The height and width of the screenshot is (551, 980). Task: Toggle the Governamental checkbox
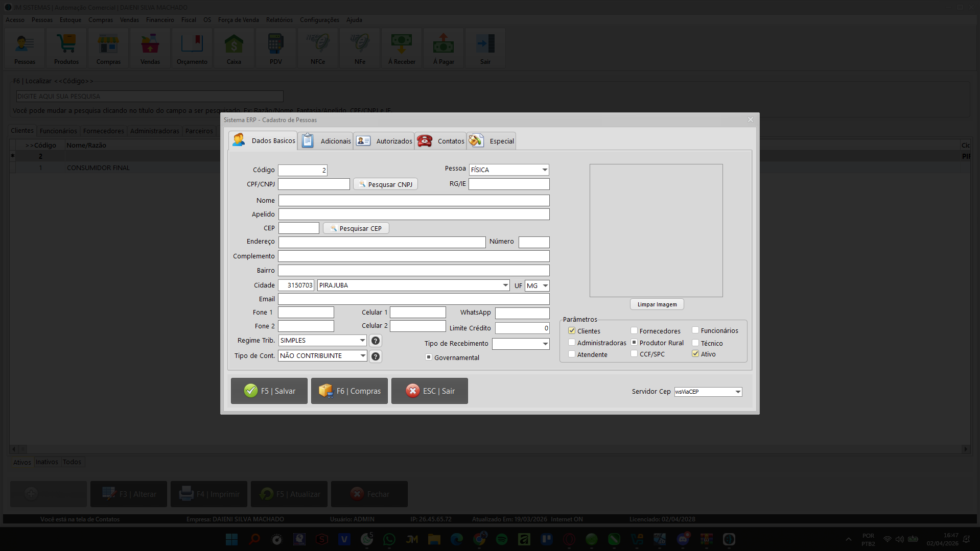(x=429, y=357)
